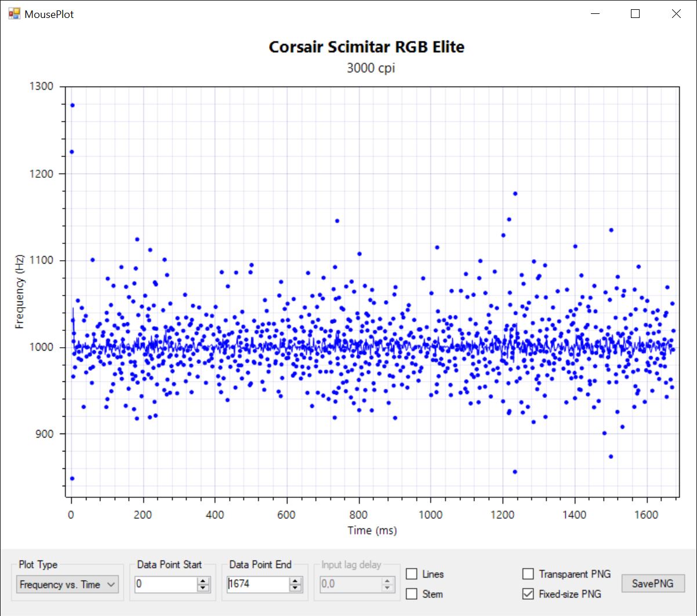Click the Data Point End label
Image resolution: width=697 pixels, height=616 pixels.
[260, 564]
